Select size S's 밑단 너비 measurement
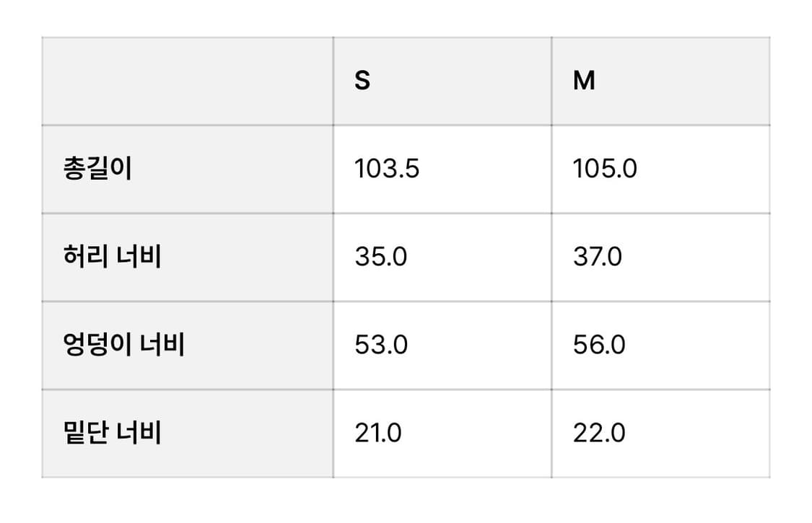Image resolution: width=812 pixels, height=523 pixels. tap(378, 433)
